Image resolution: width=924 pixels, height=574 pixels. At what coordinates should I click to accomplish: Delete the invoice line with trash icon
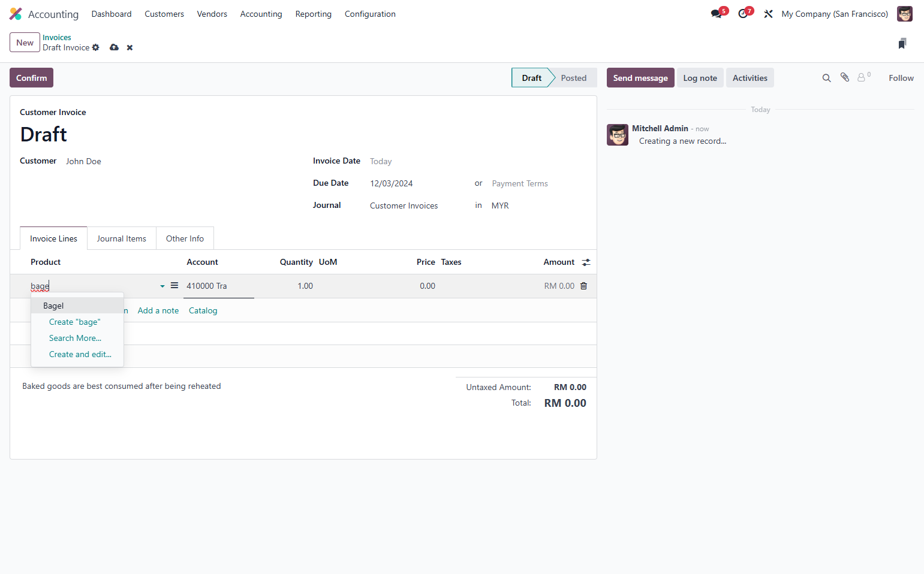(583, 286)
